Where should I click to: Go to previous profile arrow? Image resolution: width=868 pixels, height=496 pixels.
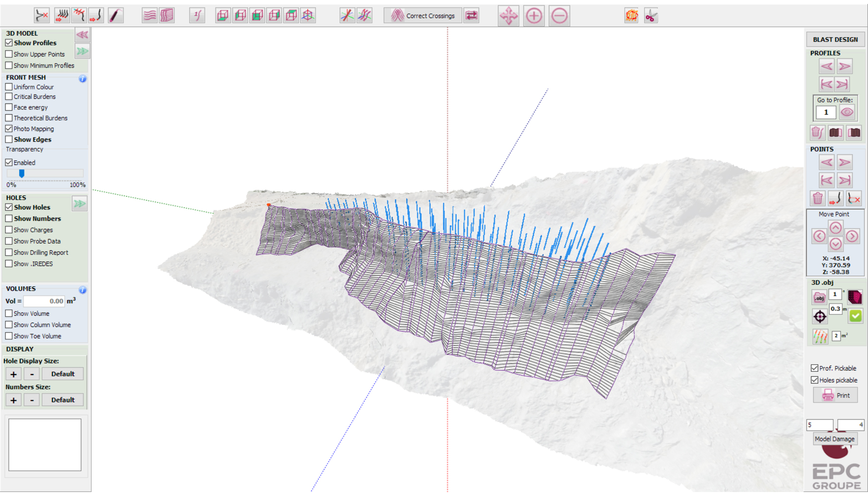826,66
